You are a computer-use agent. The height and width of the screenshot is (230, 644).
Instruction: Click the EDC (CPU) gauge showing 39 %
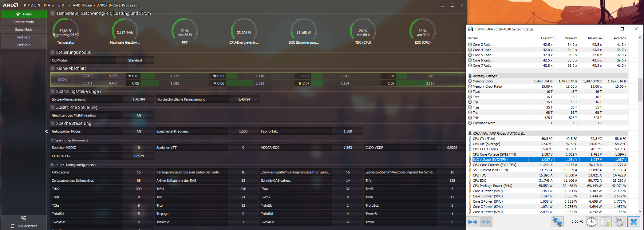point(423,31)
